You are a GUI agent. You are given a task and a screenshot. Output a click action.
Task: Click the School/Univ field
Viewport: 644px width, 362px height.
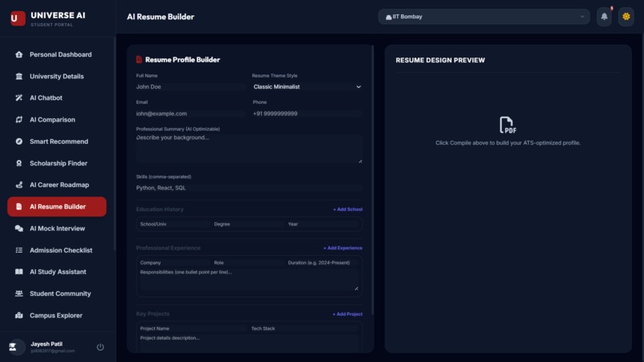(x=174, y=224)
